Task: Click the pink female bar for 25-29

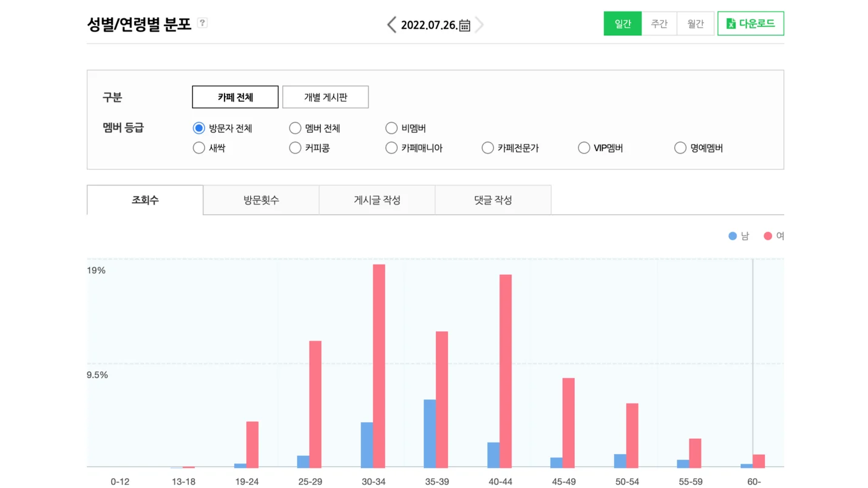Action: [316, 404]
